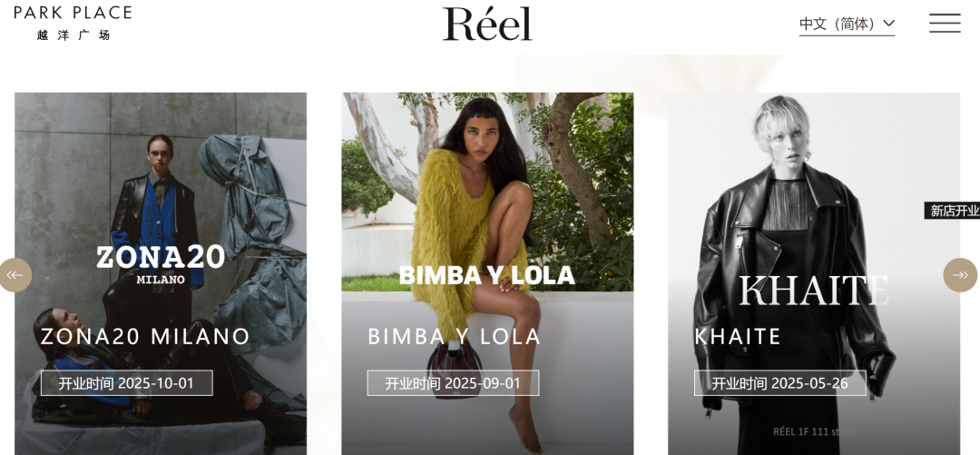Click the KHAITE serif brand logo
The image size is (980, 455).
click(814, 291)
